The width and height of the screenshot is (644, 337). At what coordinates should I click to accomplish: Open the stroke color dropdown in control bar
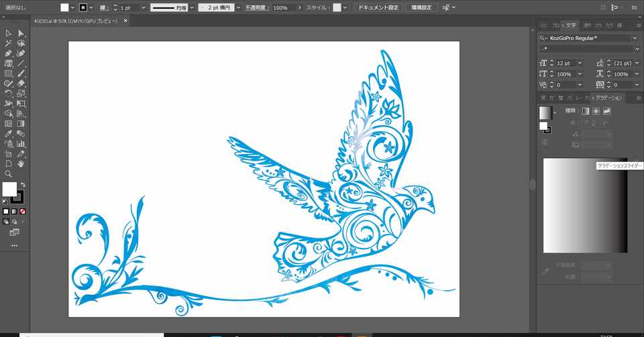point(91,8)
